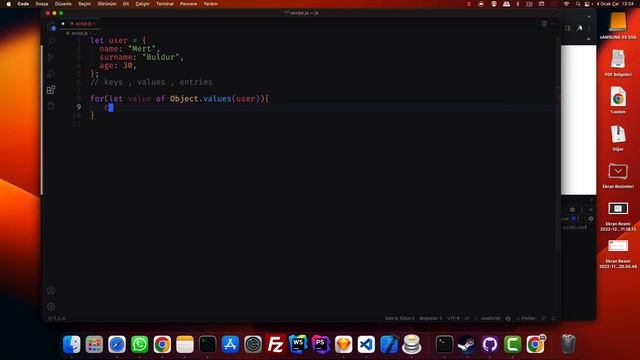Open the Git menu
This screenshot has height=360, width=640.
point(126,4)
